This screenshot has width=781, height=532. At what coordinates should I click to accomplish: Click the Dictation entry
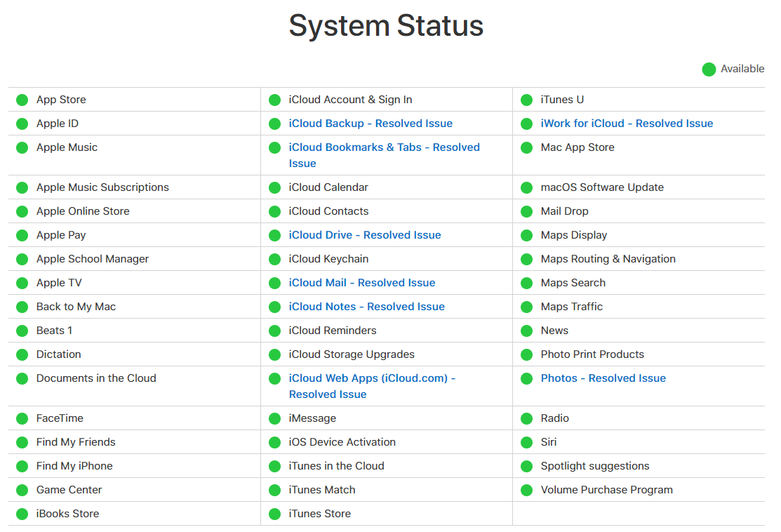(58, 354)
